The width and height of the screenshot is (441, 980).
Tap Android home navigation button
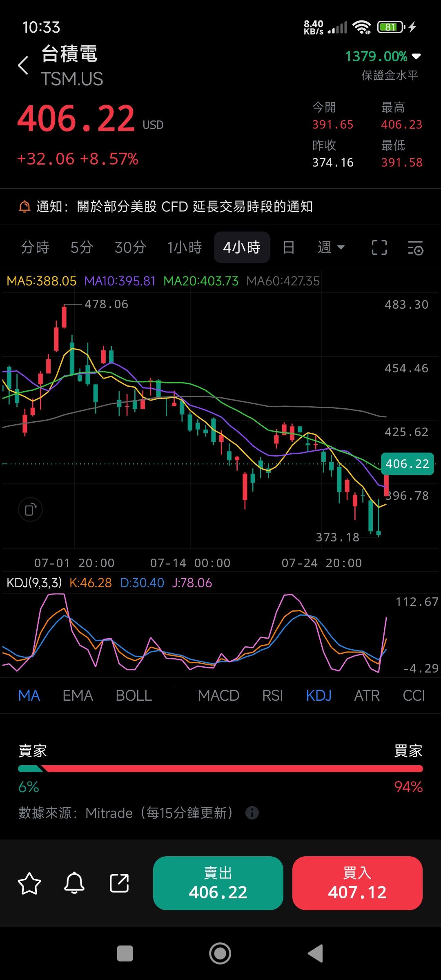tap(220, 953)
